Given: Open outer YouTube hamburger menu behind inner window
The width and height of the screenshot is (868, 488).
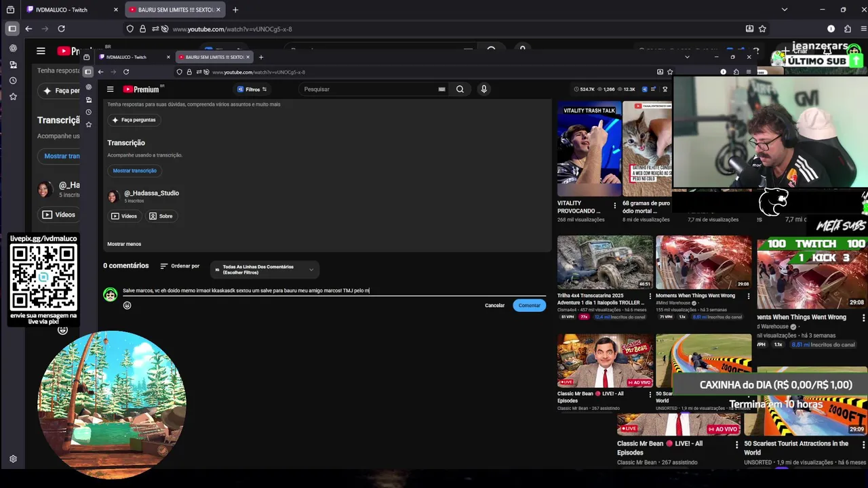Looking at the screenshot, I should click(41, 51).
